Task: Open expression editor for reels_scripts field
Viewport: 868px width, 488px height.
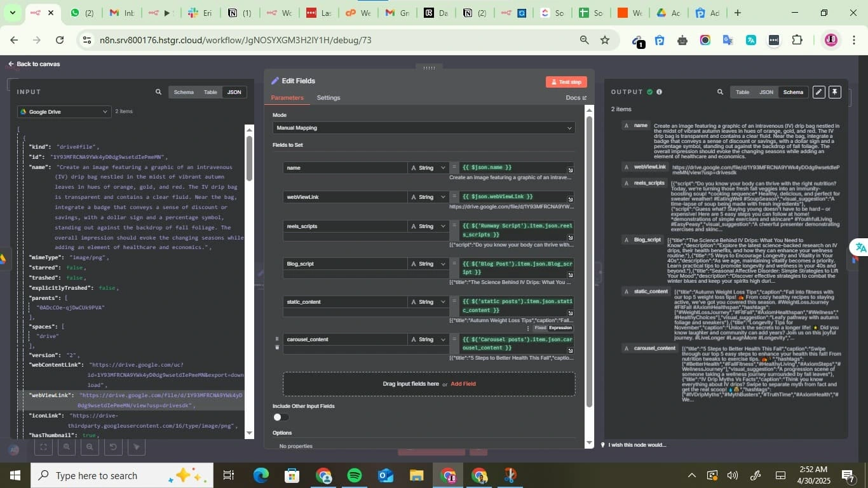Action: coord(570,238)
